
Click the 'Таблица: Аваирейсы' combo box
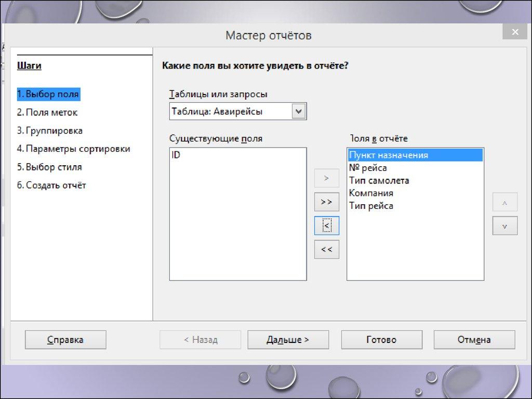(231, 111)
